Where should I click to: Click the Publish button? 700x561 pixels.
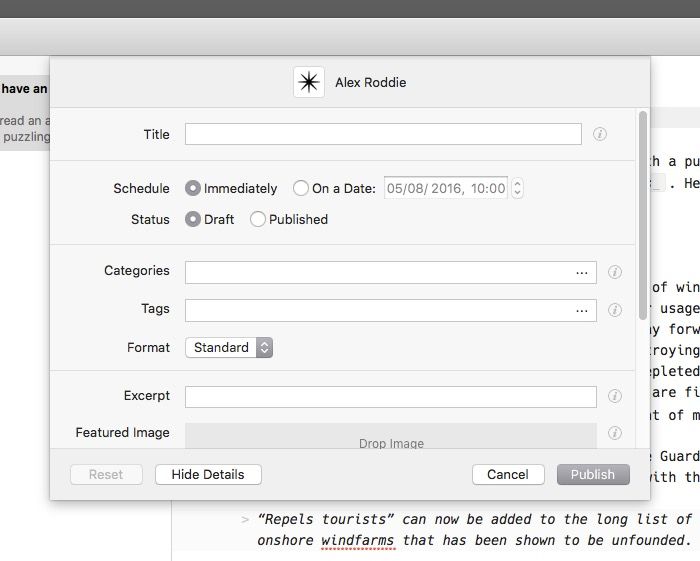tap(593, 474)
